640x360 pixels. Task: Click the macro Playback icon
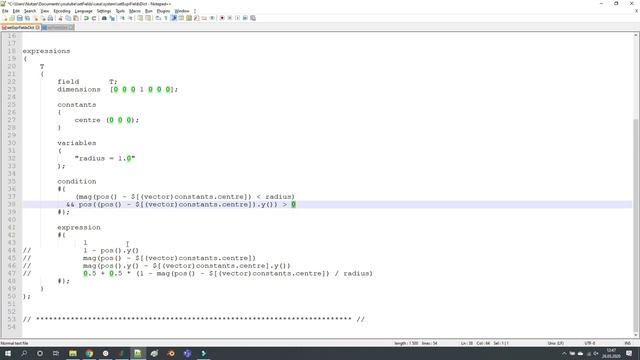pos(238,18)
